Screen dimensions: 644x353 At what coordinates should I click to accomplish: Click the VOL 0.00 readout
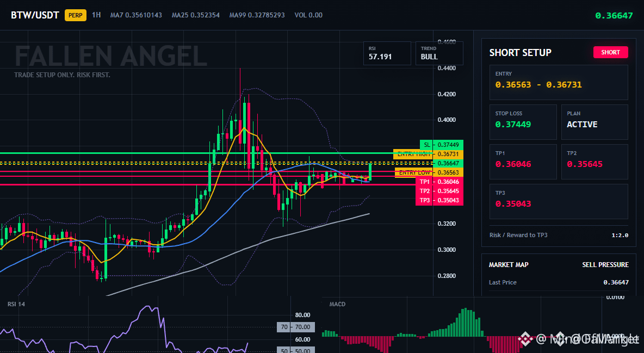click(x=308, y=15)
